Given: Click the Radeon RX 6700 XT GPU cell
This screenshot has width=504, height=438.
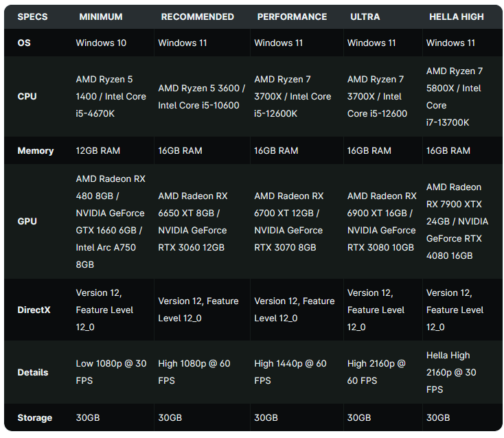Looking at the screenshot, I should point(288,222).
